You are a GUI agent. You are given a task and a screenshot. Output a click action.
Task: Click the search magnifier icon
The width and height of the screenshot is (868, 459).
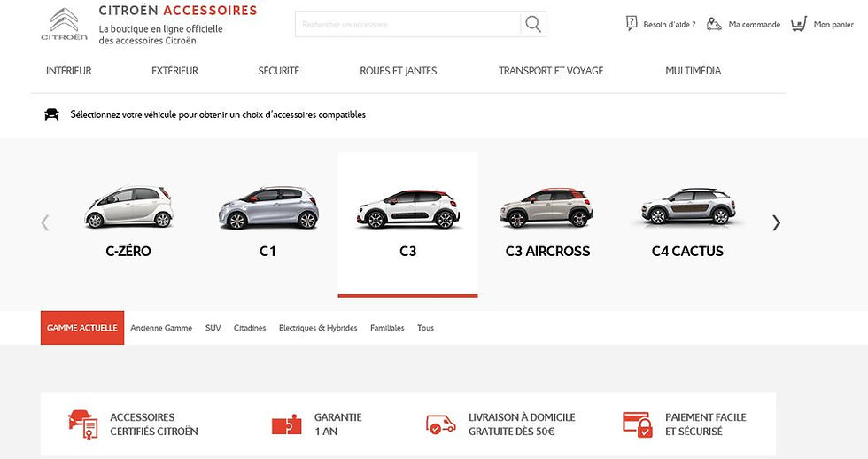point(533,24)
